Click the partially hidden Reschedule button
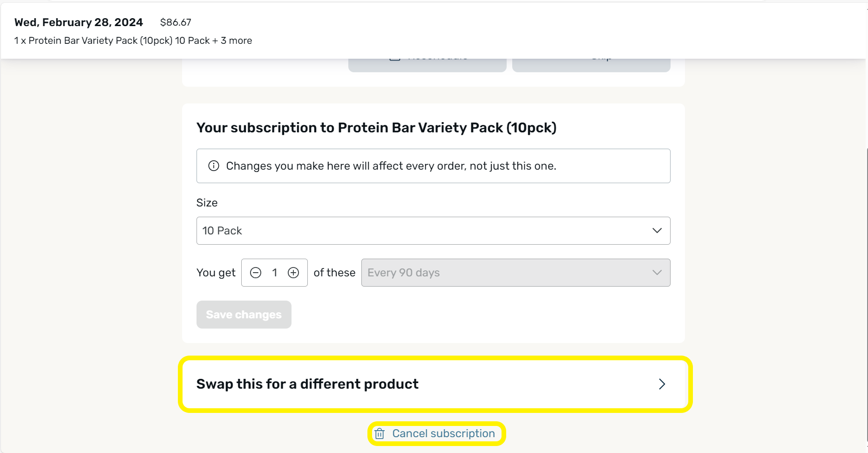This screenshot has height=453, width=868. pyautogui.click(x=427, y=65)
